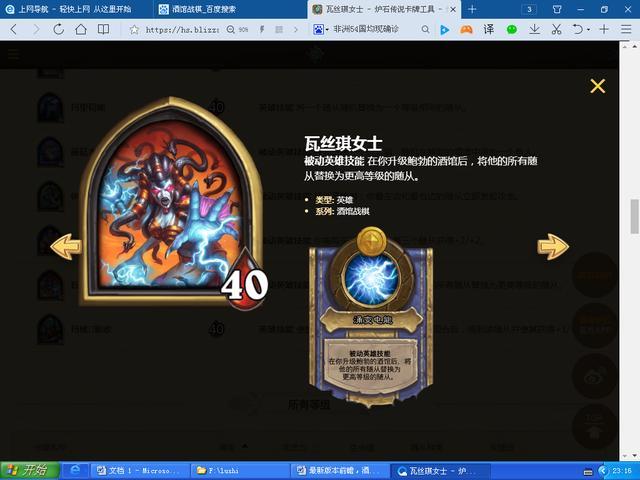This screenshot has width=640, height=480.
Task: Click the 系列: 酒馆战棋 text line
Action: [x=342, y=211]
